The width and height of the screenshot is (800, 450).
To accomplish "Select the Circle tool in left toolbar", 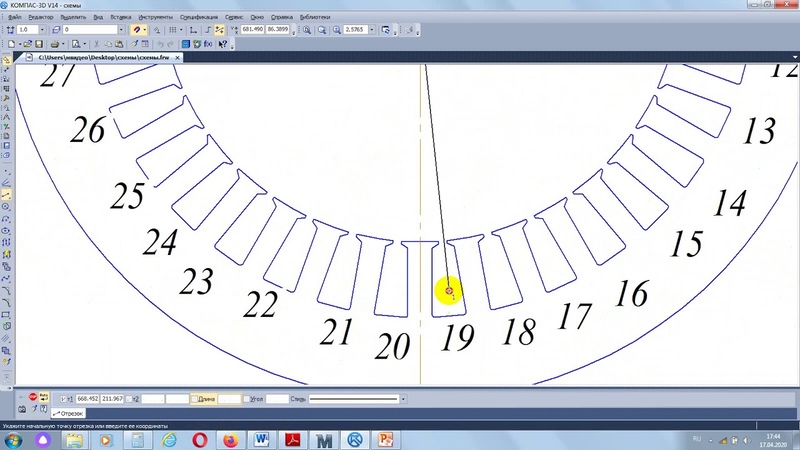I will pyautogui.click(x=7, y=206).
